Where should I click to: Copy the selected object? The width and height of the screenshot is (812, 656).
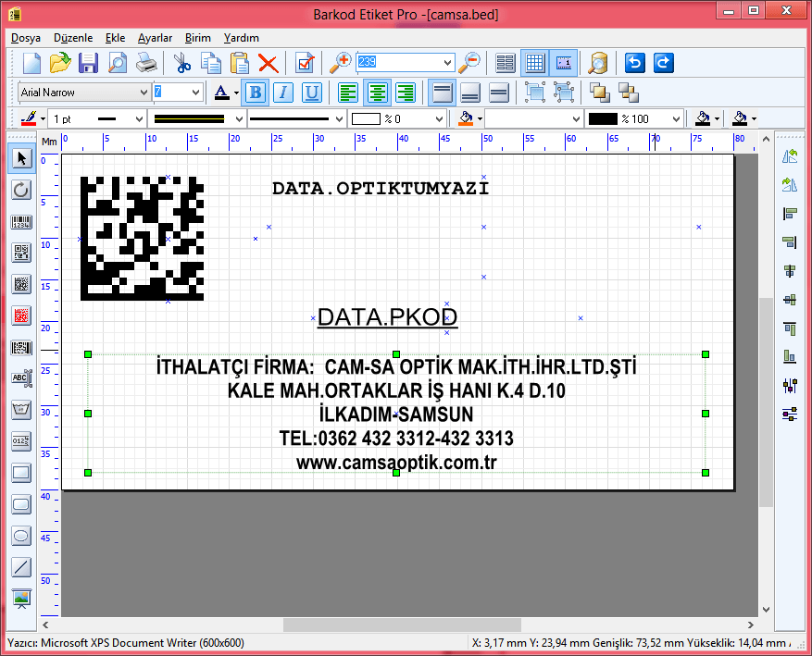click(x=211, y=63)
